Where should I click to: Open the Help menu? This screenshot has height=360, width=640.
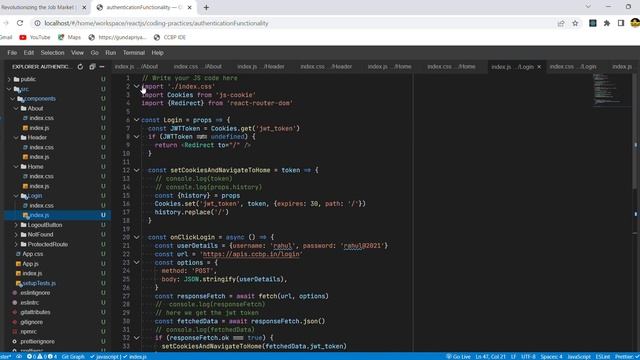pyautogui.click(x=158, y=53)
